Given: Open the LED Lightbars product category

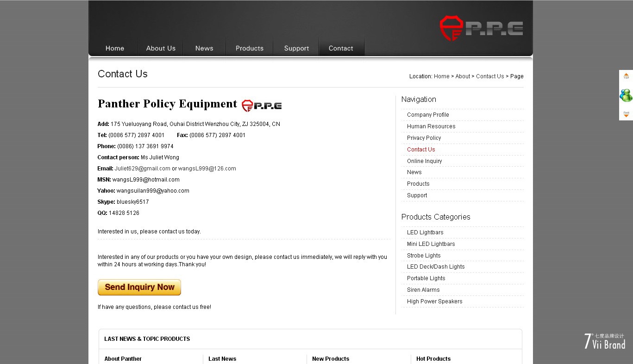Looking at the screenshot, I should point(425,232).
